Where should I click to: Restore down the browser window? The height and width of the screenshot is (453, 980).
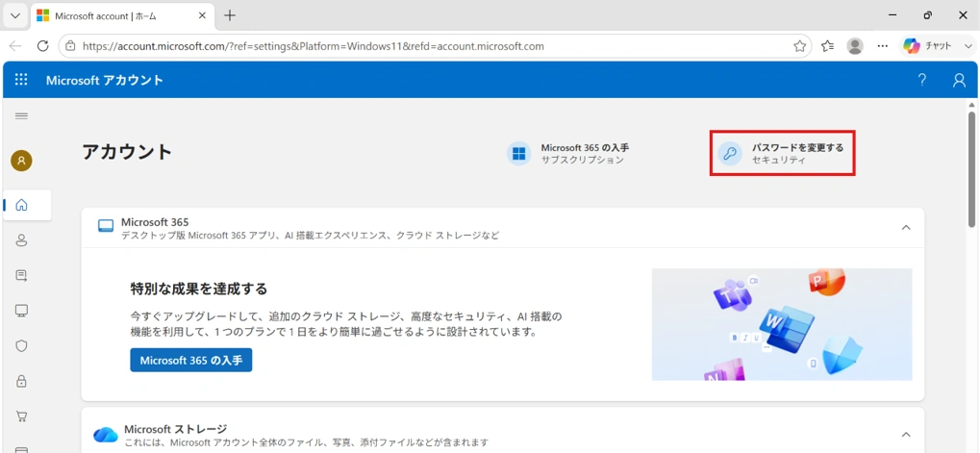pyautogui.click(x=928, y=15)
